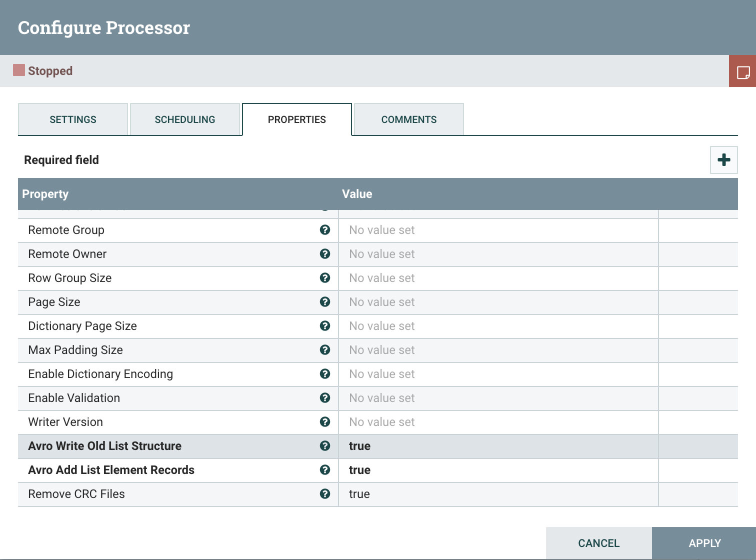Switch to the SETTINGS tab
756x560 pixels.
72,119
